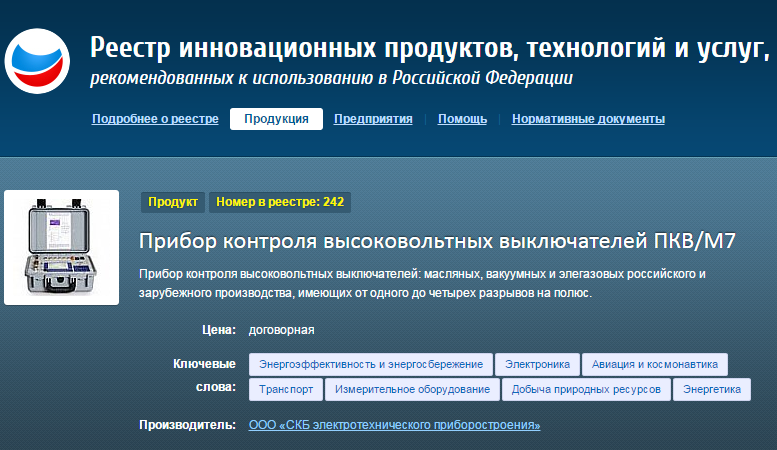The height and width of the screenshot is (450, 777).
Task: Click the Производитель: label
Action: click(187, 425)
